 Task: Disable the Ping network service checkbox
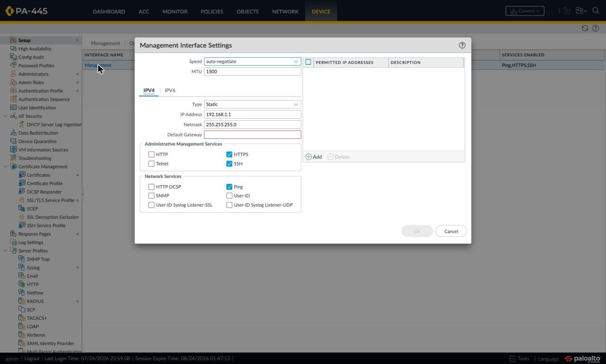pos(229,186)
